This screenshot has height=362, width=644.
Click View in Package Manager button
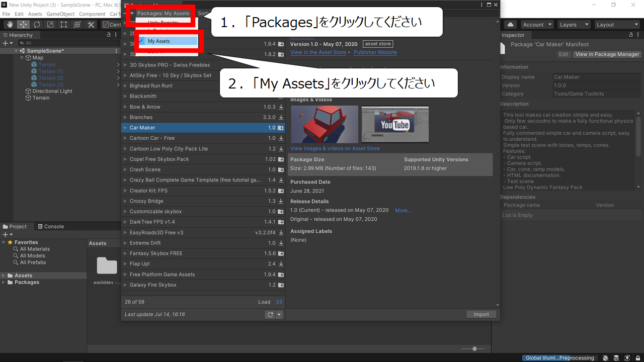607,54
